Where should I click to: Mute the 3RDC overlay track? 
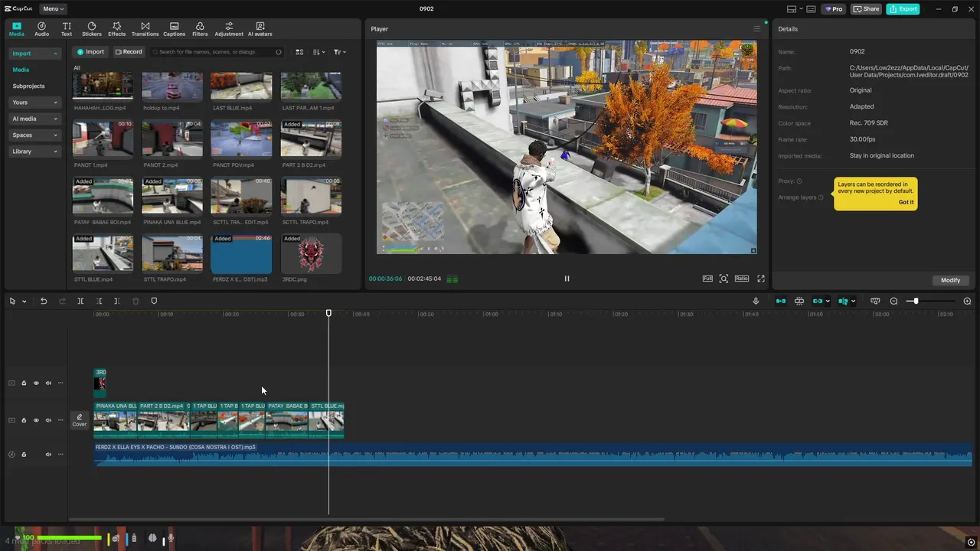pyautogui.click(x=48, y=383)
